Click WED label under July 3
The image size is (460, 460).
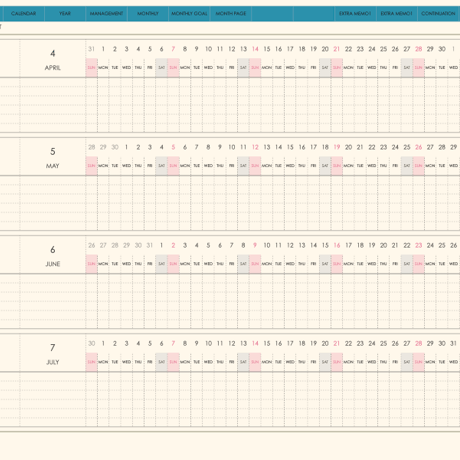(126, 362)
